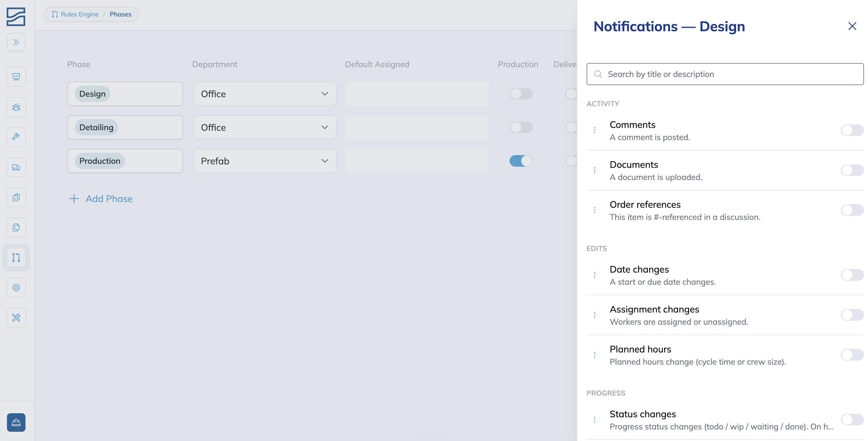Viewport: 868px width, 441px height.
Task: Open the documents copy sidebar icon
Action: [16, 228]
